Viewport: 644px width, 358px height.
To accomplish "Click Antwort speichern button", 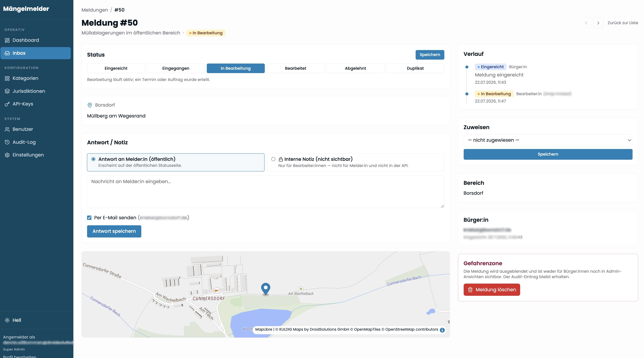I will pyautogui.click(x=114, y=231).
